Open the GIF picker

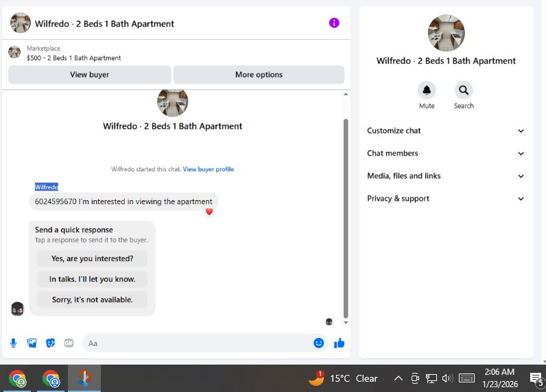tap(69, 343)
